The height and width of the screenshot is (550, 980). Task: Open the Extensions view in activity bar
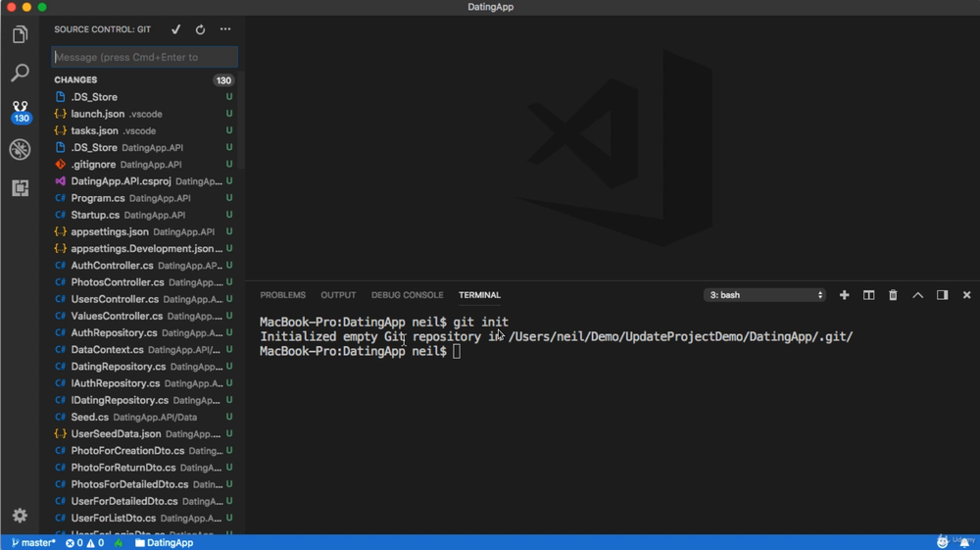[x=20, y=188]
